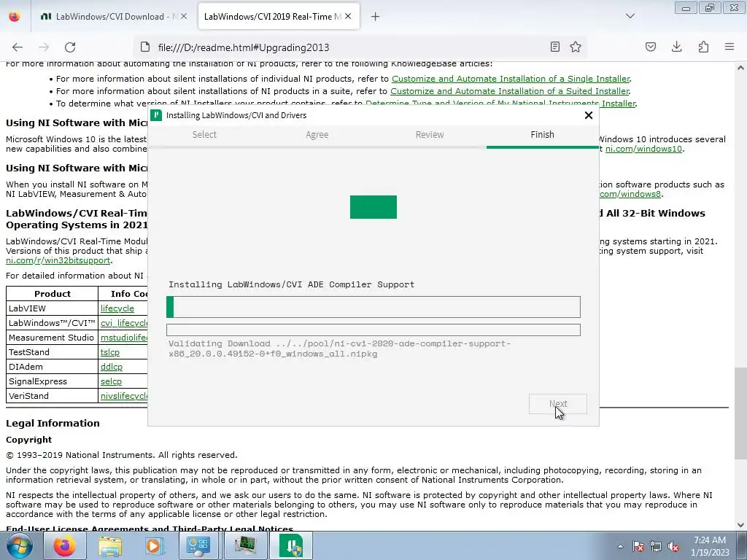The height and width of the screenshot is (560, 747).
Task: Click the Review step in installer
Action: click(x=430, y=135)
